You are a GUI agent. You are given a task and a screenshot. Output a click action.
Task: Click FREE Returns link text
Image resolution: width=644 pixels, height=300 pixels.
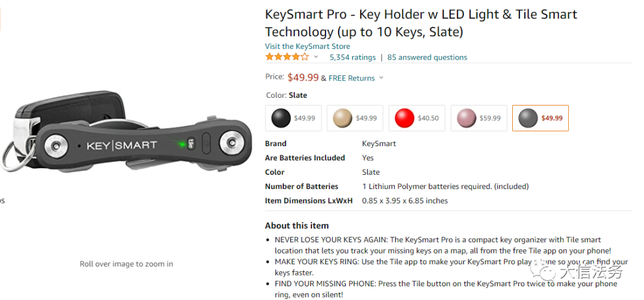pyautogui.click(x=352, y=78)
